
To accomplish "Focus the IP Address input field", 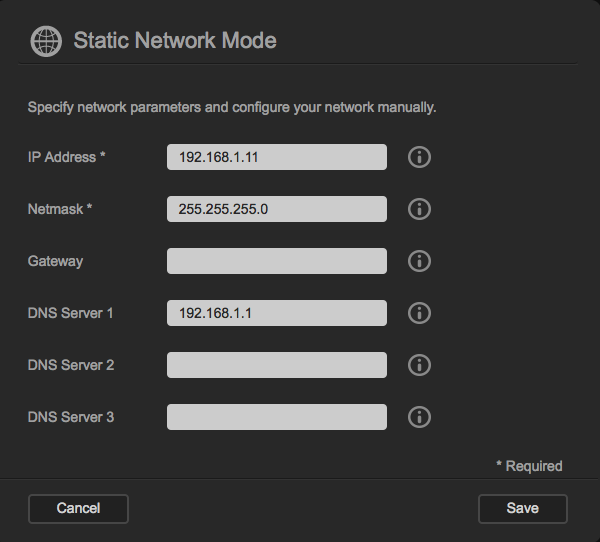I will [276, 157].
